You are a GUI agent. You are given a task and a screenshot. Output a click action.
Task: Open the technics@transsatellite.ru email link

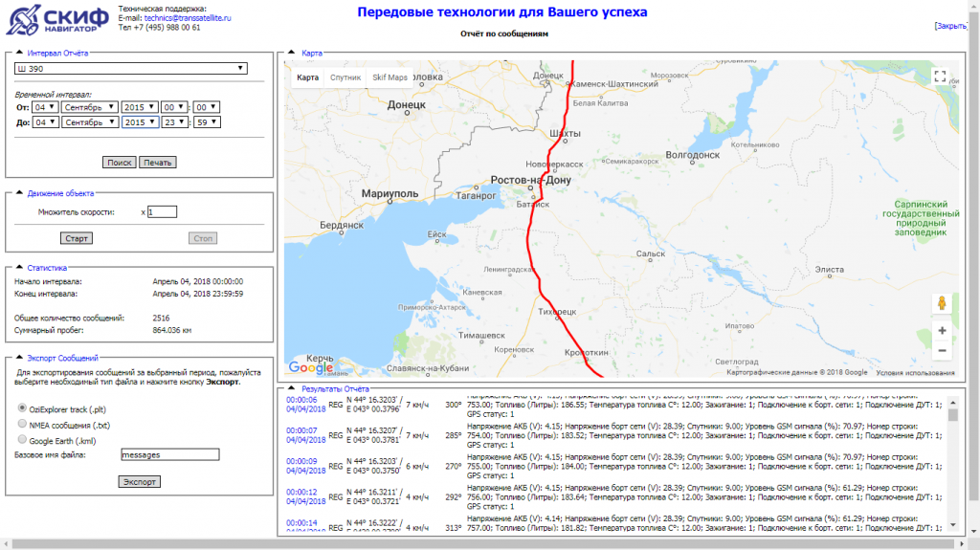click(188, 18)
